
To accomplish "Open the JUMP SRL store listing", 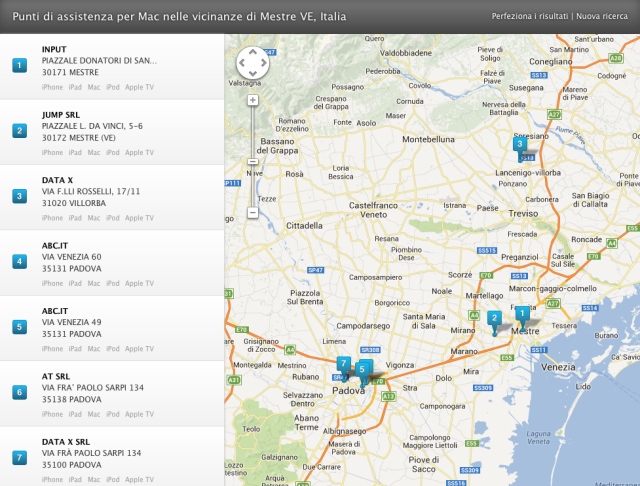I will (x=112, y=132).
